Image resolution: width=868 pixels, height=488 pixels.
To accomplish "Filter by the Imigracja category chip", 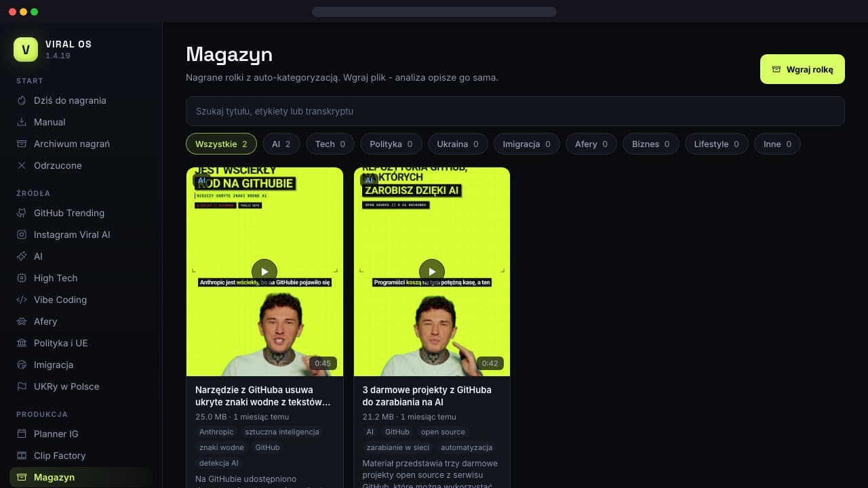I will point(527,144).
